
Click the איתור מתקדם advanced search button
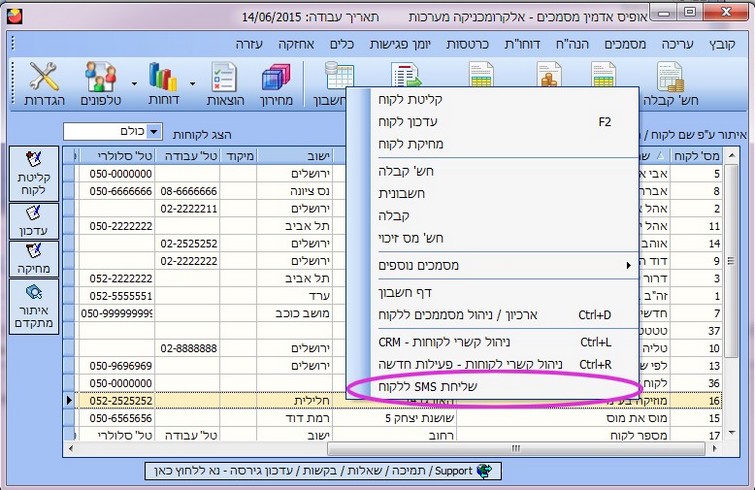pyautogui.click(x=34, y=307)
